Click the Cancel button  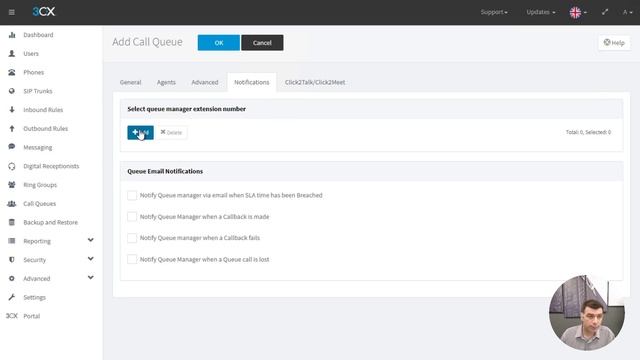click(x=262, y=42)
